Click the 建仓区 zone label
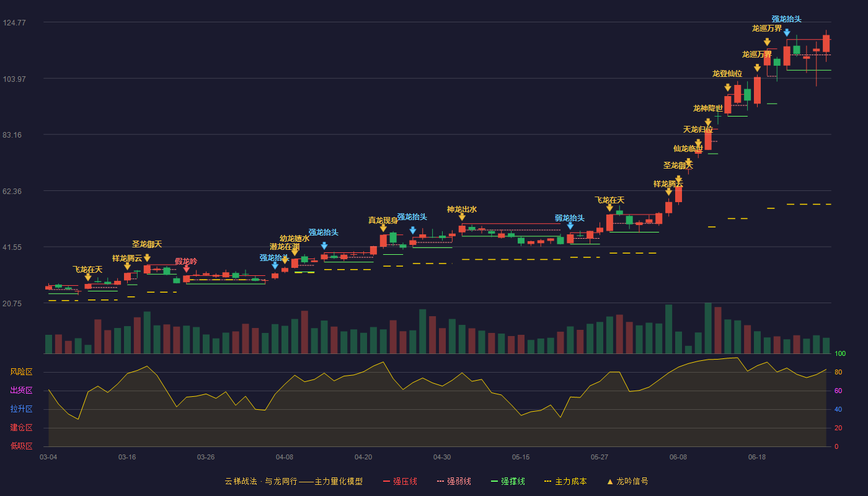 coord(21,428)
